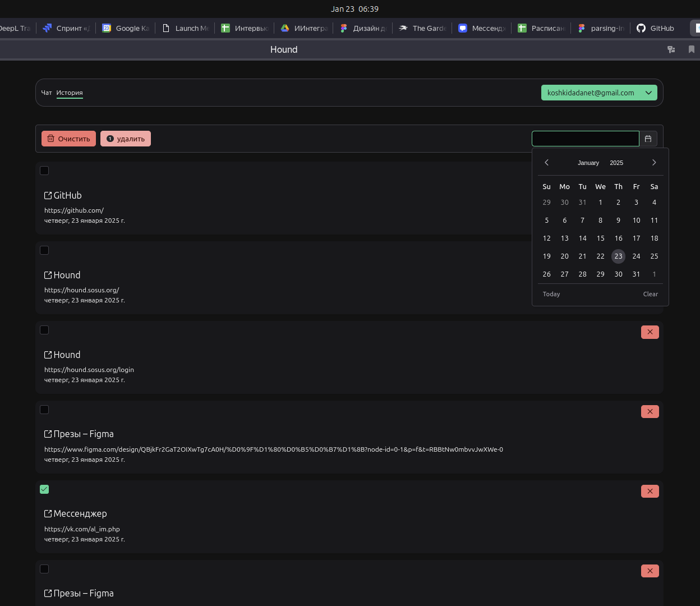The width and height of the screenshot is (700, 606).
Task: Open The Garden browser tab
Action: (x=422, y=28)
